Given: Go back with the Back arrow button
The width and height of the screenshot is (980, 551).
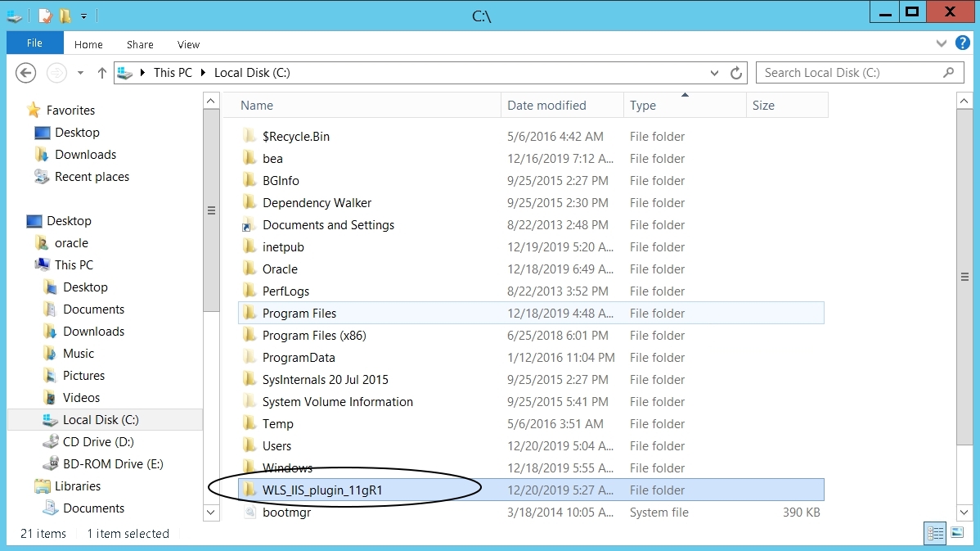Looking at the screenshot, I should tap(25, 73).
